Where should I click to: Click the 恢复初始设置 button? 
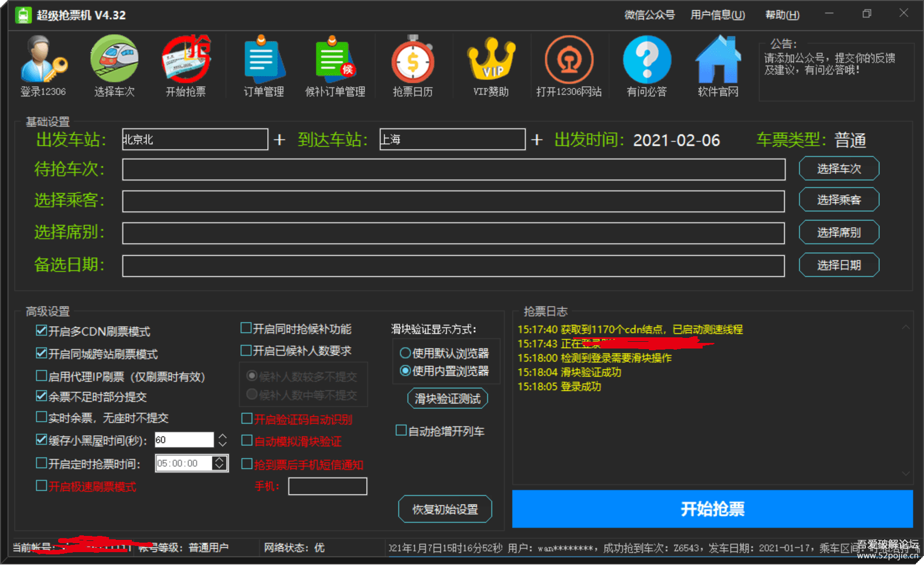click(x=445, y=509)
